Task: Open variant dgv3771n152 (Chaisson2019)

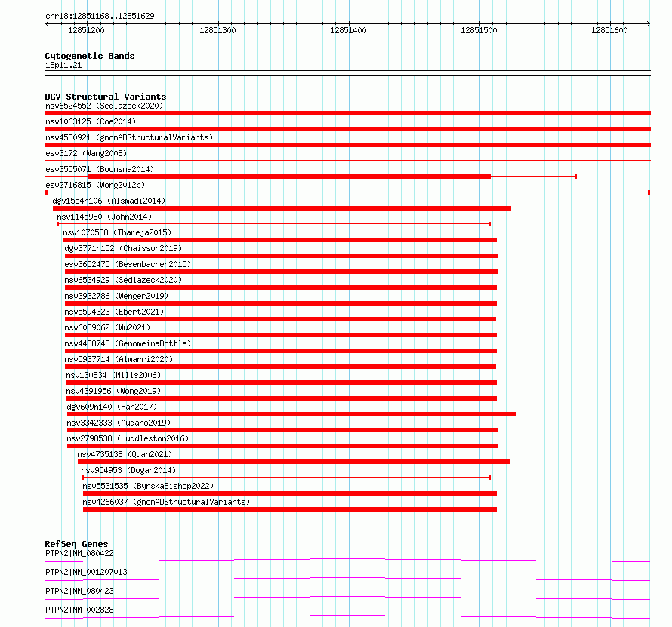Action: (x=123, y=248)
